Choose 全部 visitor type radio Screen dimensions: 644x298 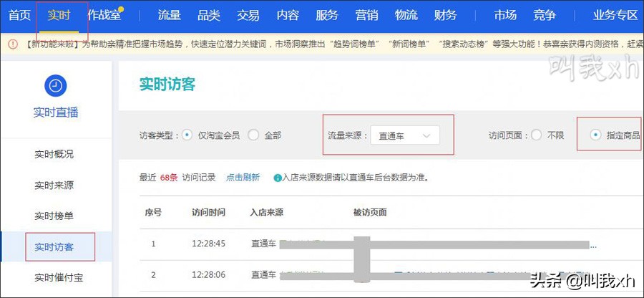(253, 135)
